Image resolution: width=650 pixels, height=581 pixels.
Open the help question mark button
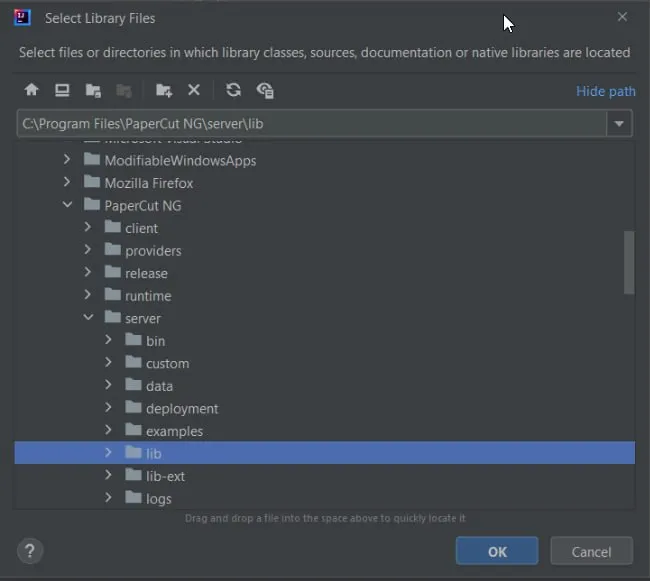(x=30, y=551)
